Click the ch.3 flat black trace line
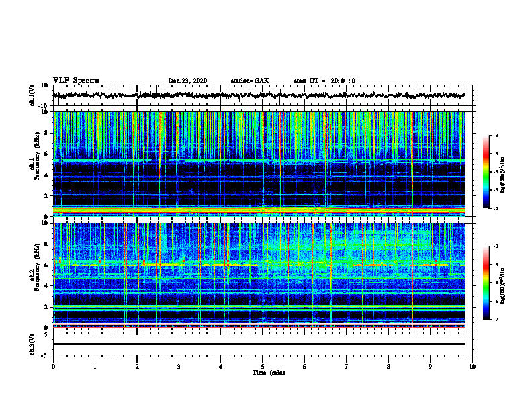The width and height of the screenshot is (532, 411). 259,344
